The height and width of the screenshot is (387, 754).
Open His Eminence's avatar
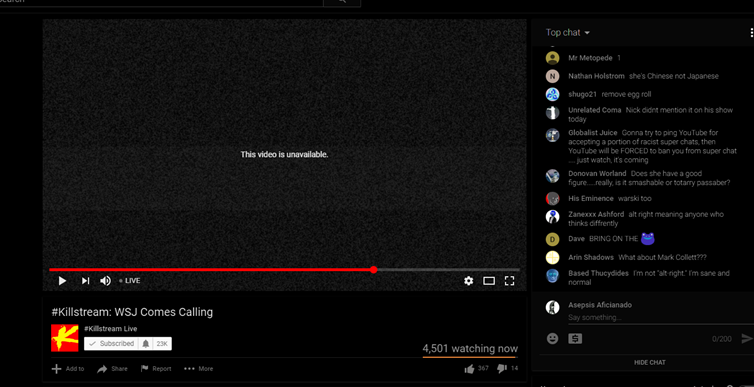pos(553,199)
